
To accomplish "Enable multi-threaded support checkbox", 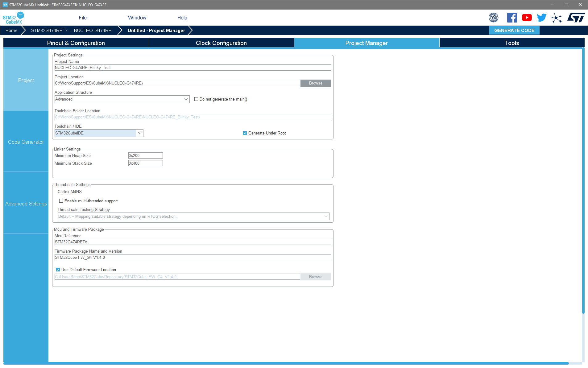I will tap(61, 201).
